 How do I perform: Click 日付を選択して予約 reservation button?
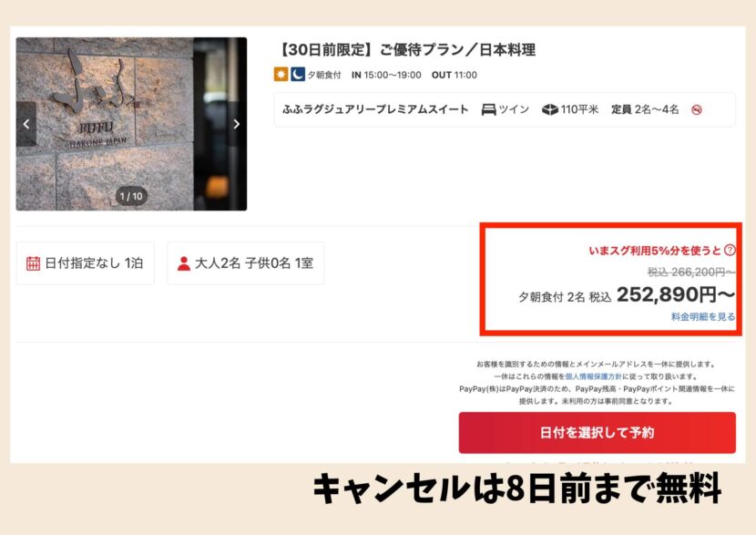click(597, 433)
